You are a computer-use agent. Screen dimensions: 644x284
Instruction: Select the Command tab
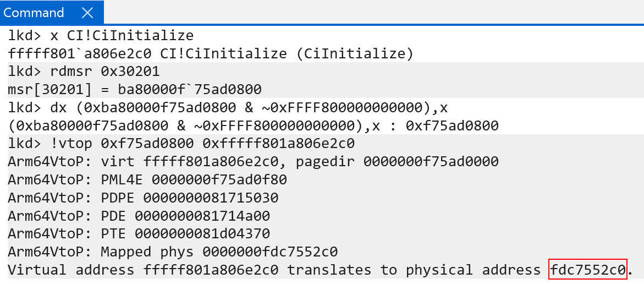(x=34, y=13)
